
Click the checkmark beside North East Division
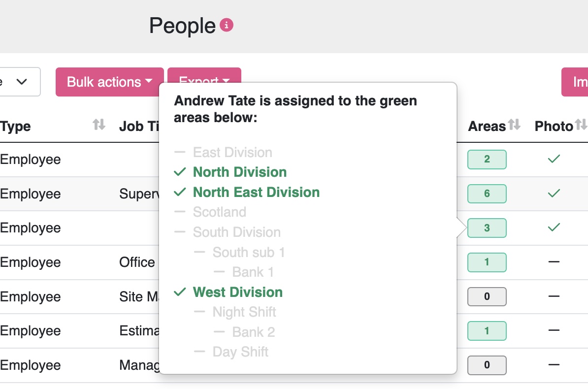point(180,192)
